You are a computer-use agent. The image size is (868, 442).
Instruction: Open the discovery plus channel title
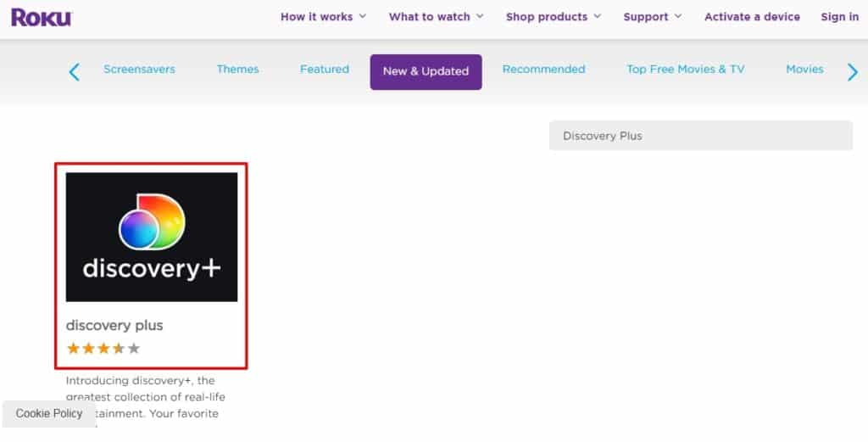click(x=114, y=325)
